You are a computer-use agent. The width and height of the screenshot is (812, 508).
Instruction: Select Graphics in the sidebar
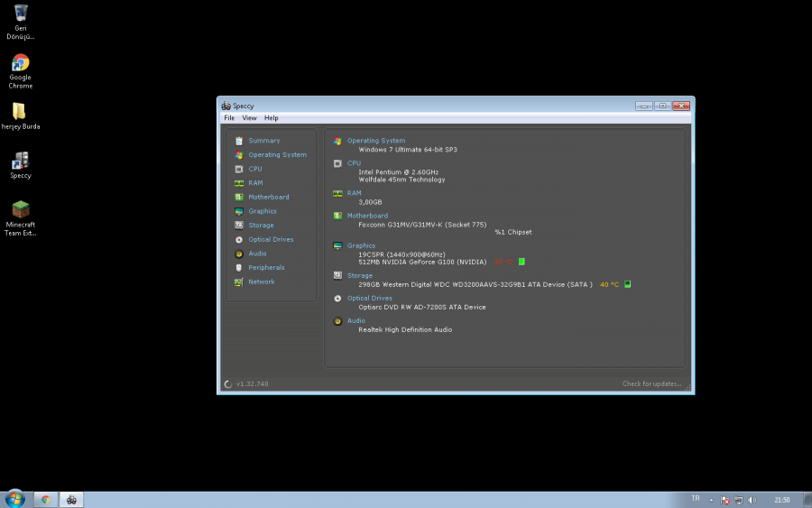pos(262,211)
